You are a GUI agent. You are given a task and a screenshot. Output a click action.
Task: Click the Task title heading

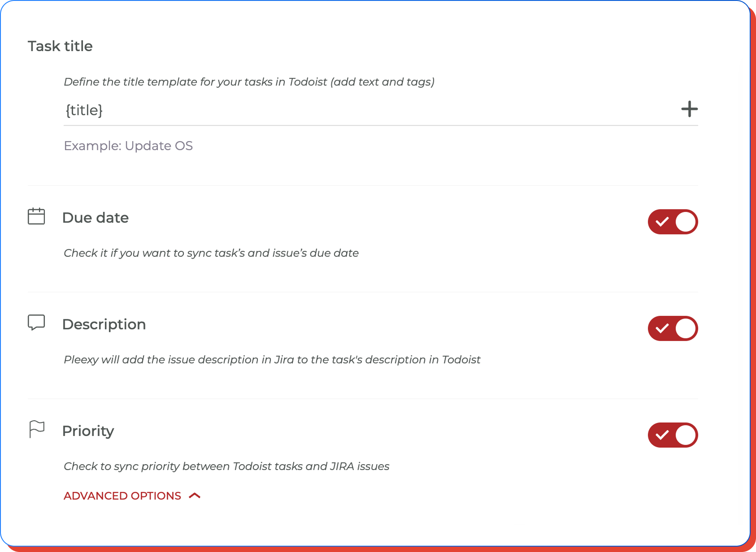pos(60,46)
